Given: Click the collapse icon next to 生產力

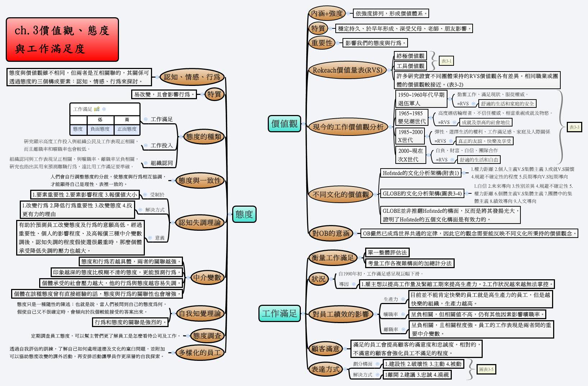Looking at the screenshot, I should 403,299.
